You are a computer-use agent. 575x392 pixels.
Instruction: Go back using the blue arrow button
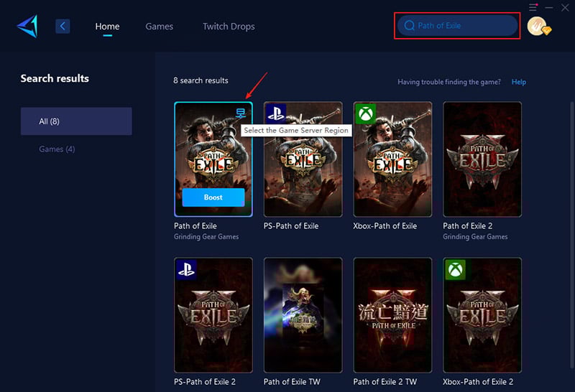[63, 26]
